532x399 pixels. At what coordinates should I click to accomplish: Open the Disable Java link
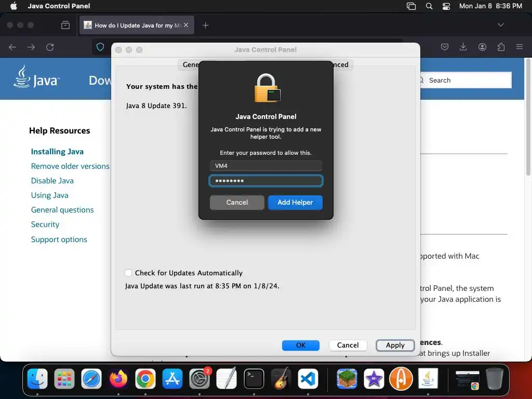[52, 181]
